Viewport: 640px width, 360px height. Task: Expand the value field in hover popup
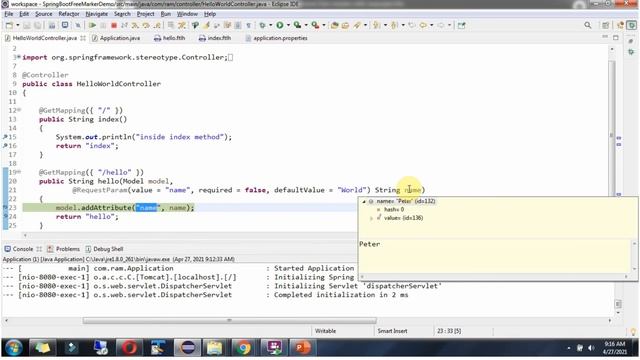tap(371, 218)
